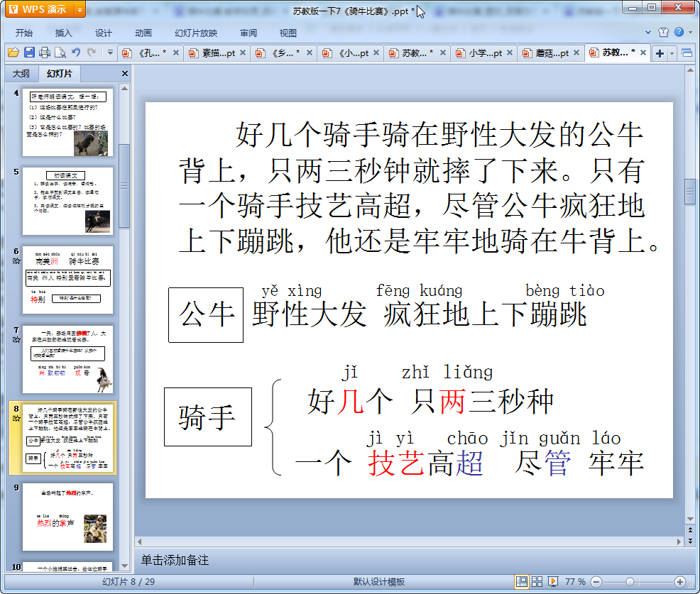Click the animation star icon on slide 8
This screenshot has width=700, height=594.
click(x=16, y=419)
